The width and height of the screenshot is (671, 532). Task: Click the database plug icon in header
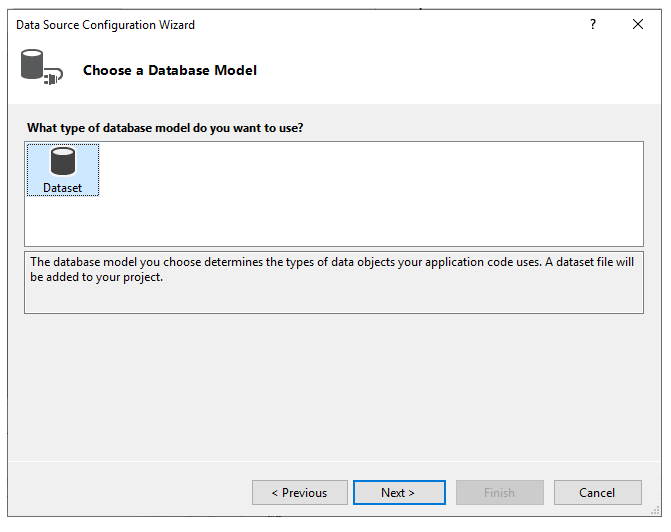[41, 70]
